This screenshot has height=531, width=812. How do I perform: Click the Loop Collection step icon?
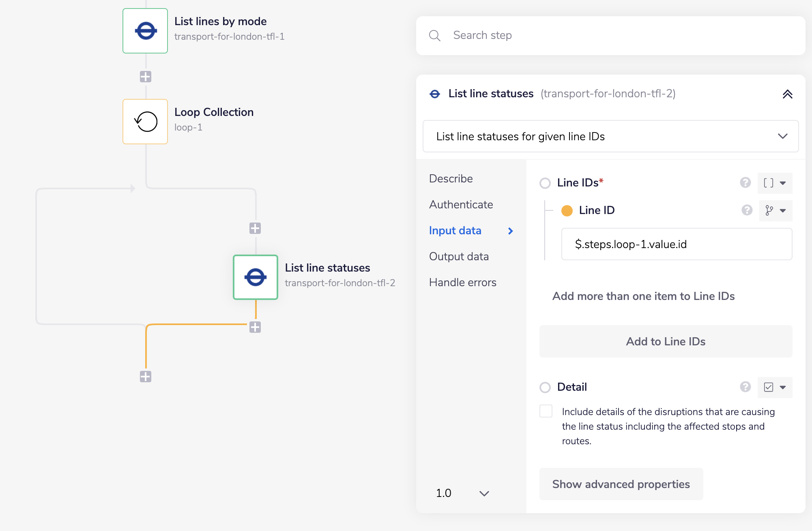click(145, 122)
